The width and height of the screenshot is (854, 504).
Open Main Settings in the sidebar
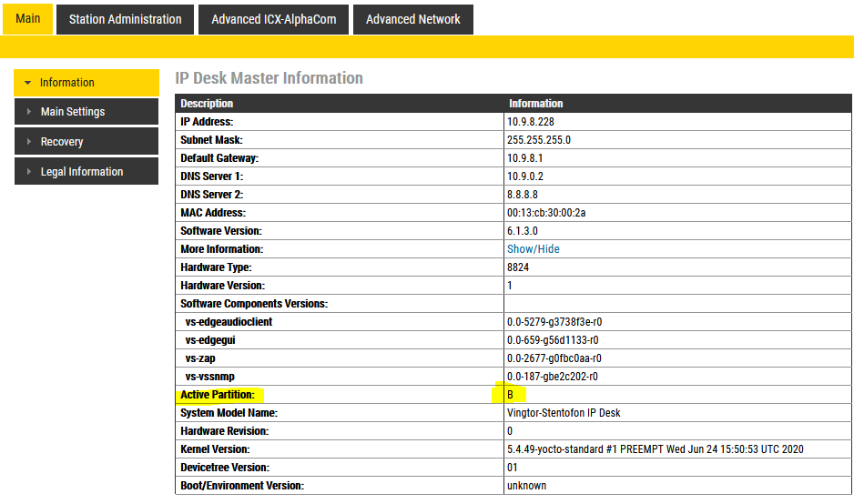tap(73, 112)
